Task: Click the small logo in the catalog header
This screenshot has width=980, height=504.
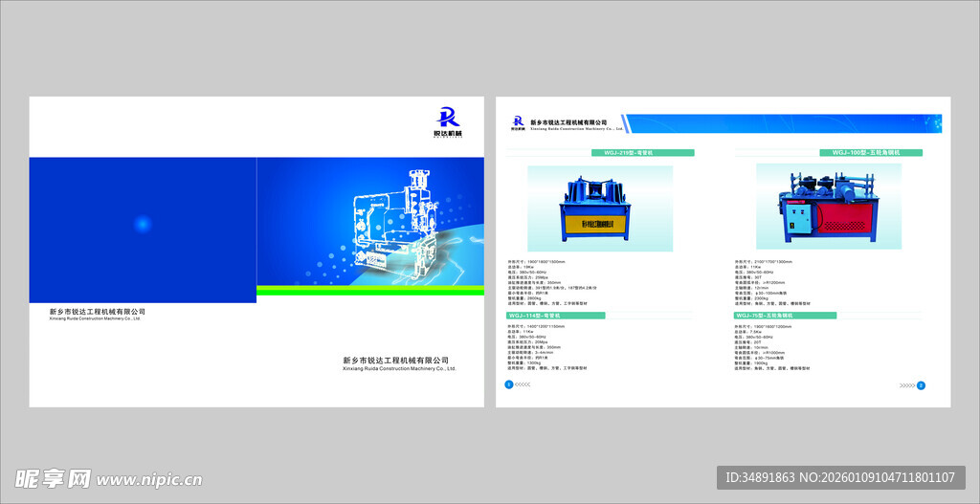Action: [x=518, y=122]
